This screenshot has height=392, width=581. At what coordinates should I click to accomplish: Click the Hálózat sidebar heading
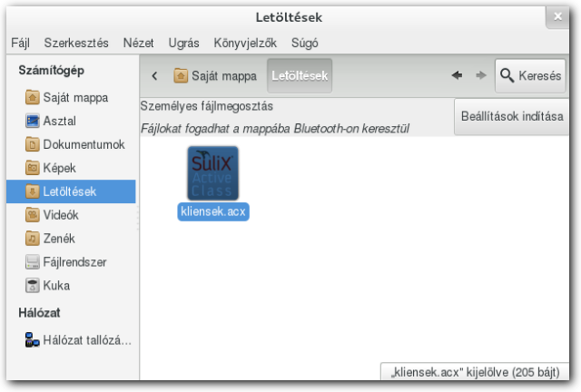click(39, 313)
